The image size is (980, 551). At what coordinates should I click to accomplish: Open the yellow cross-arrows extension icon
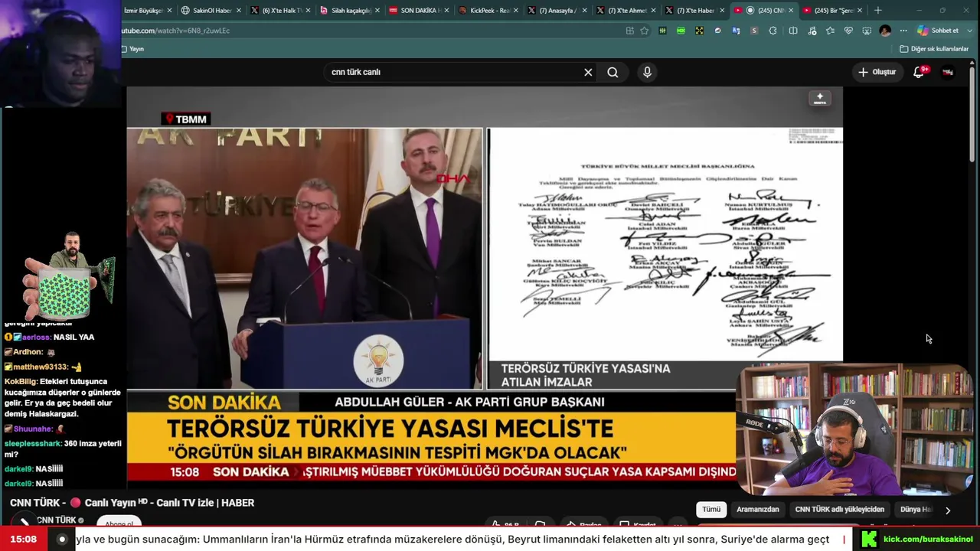699,31
